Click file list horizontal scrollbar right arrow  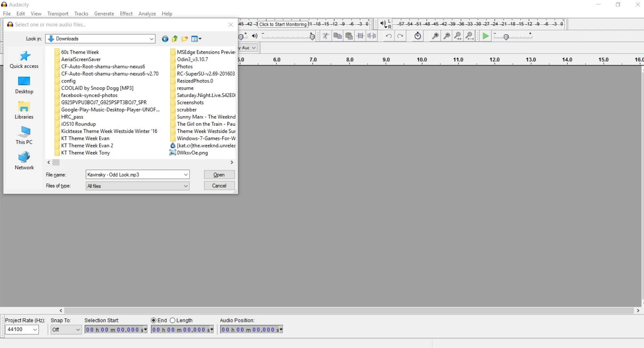click(232, 162)
